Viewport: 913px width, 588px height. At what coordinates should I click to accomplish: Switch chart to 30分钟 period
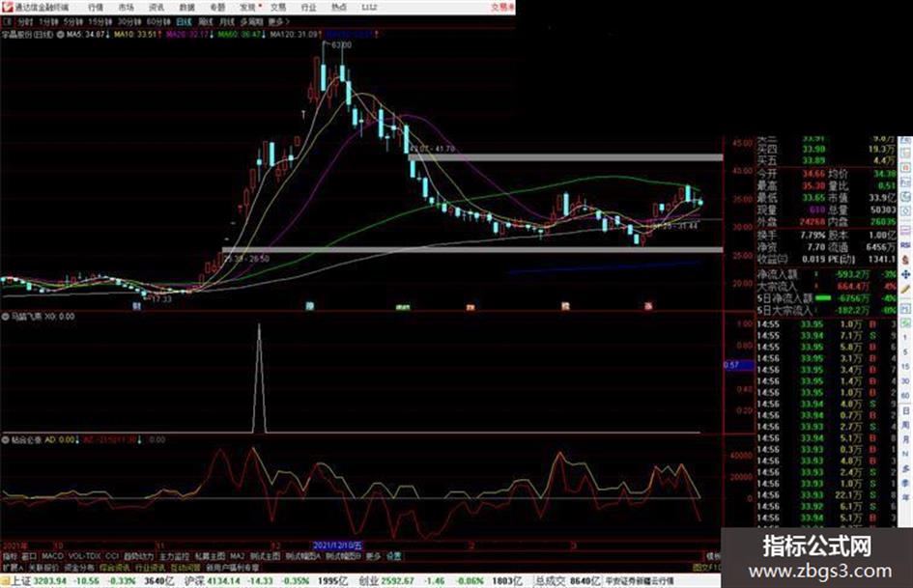click(x=128, y=21)
